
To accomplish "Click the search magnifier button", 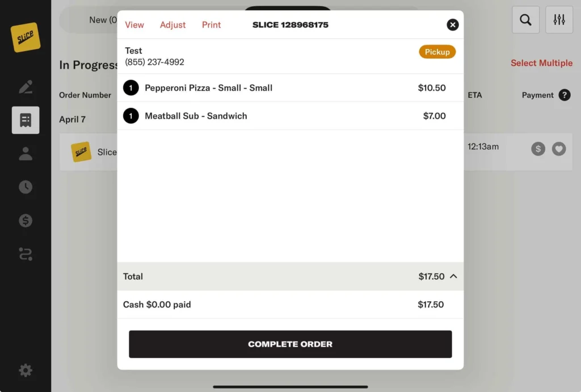I will (x=525, y=20).
